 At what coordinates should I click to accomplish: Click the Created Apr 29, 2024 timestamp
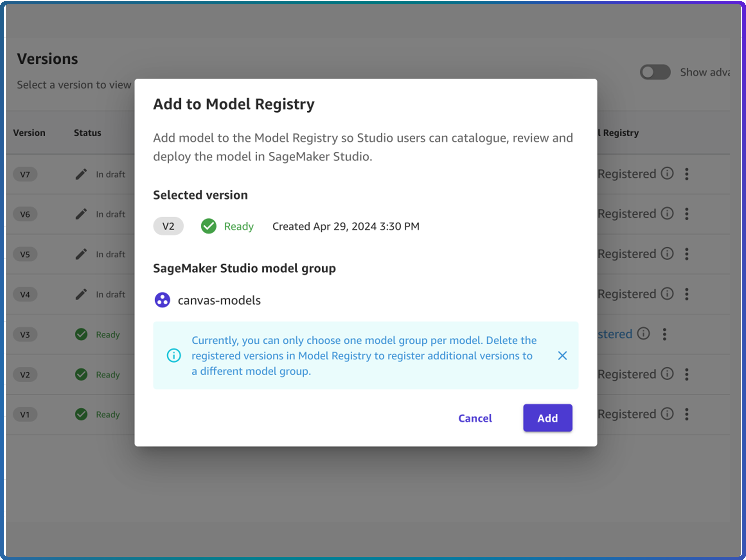pos(346,226)
